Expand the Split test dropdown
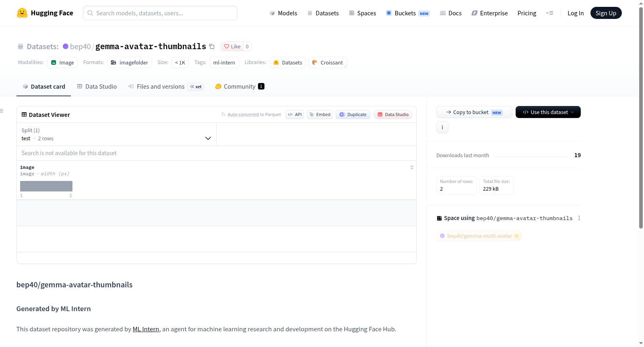 116,134
